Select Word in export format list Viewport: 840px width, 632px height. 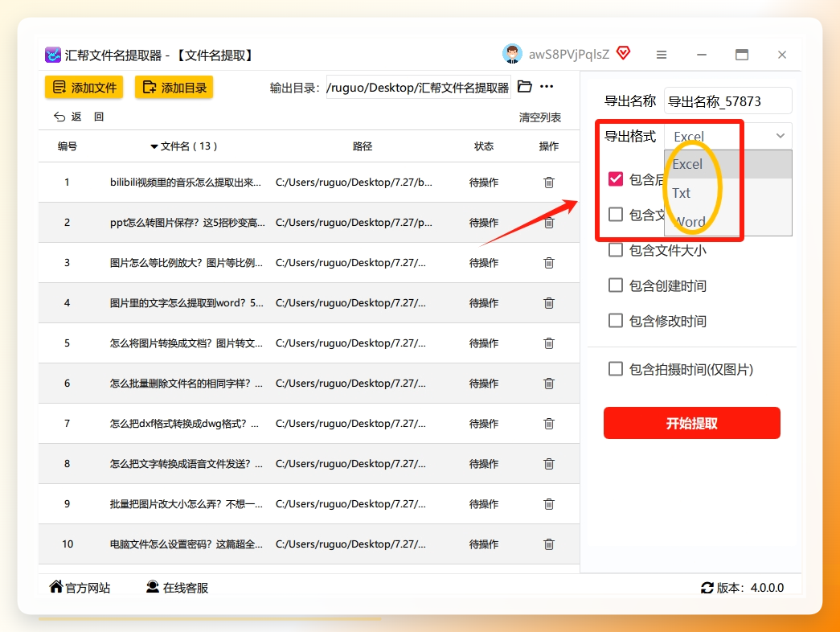coord(727,221)
